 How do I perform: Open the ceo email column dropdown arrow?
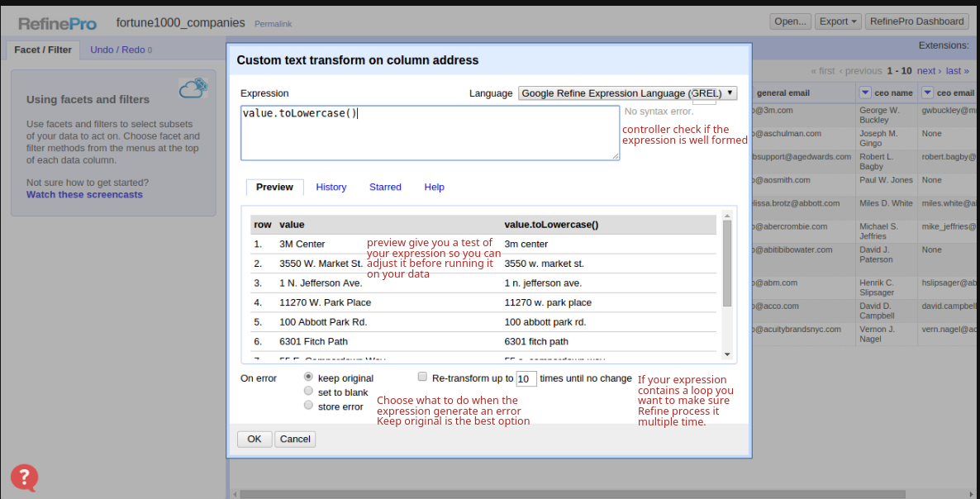pos(927,93)
